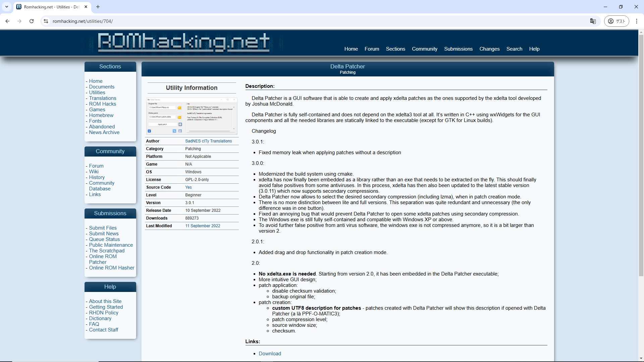The height and width of the screenshot is (362, 644).
Task: Click the browser back arrow
Action: click(7, 21)
